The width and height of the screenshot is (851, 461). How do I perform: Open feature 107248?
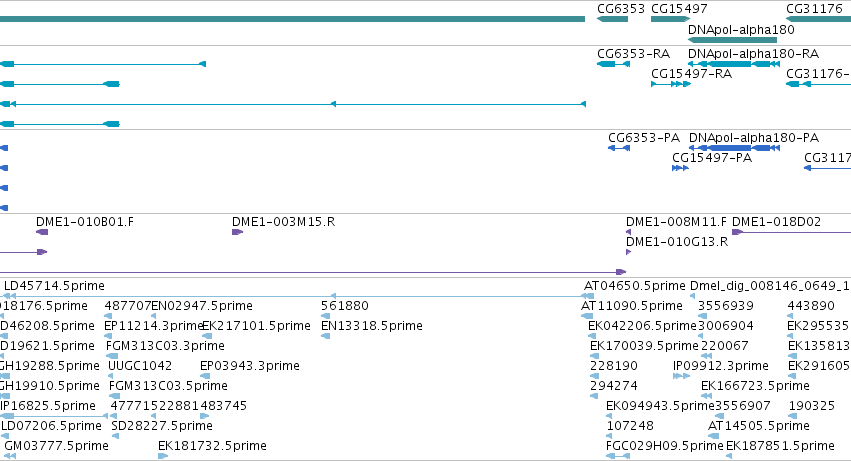pyautogui.click(x=630, y=426)
